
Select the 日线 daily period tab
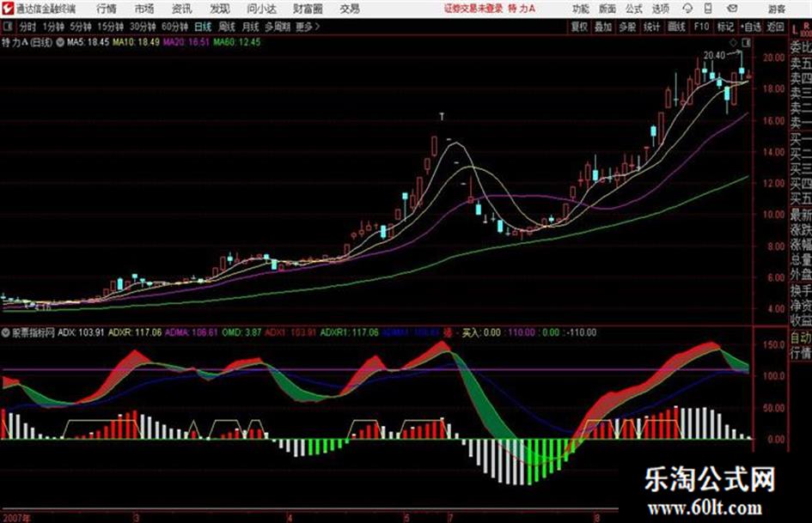click(x=203, y=27)
